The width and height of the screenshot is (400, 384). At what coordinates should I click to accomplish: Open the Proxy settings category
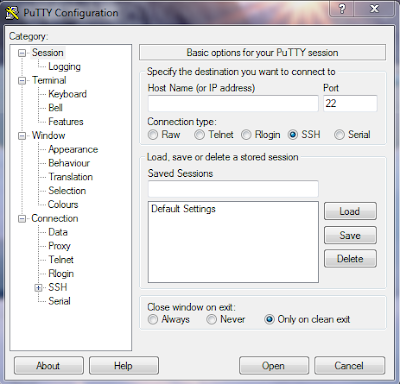pos(59,246)
